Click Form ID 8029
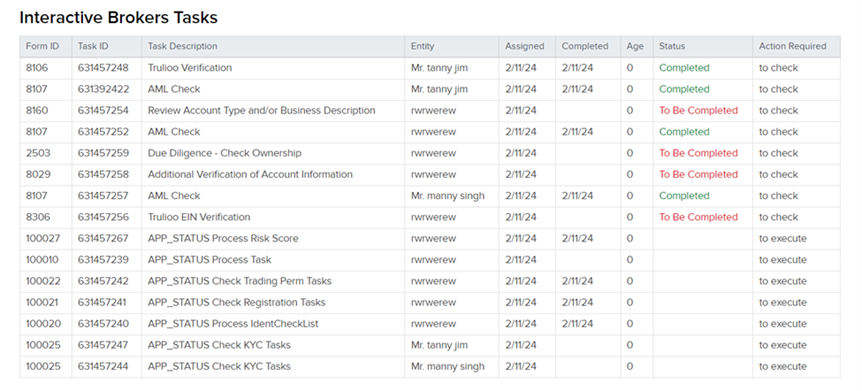The image size is (862, 391). [38, 174]
